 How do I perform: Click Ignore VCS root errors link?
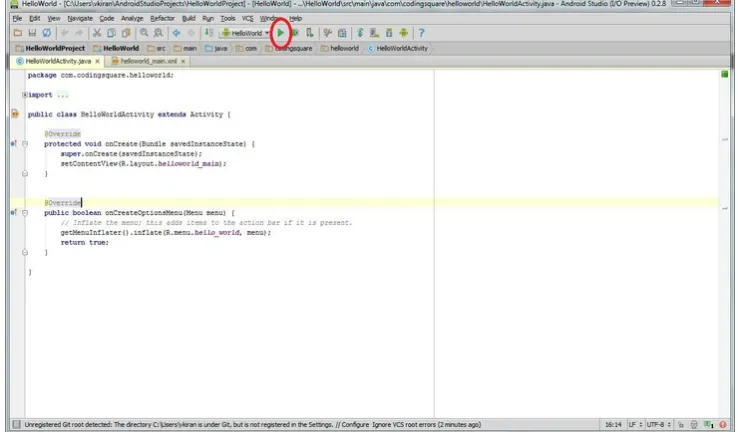pos(404,424)
